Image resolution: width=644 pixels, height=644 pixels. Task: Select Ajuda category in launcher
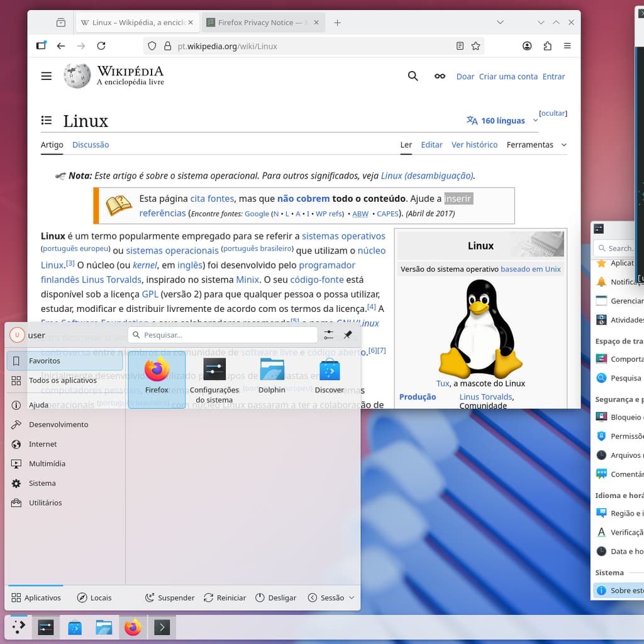pyautogui.click(x=65, y=405)
